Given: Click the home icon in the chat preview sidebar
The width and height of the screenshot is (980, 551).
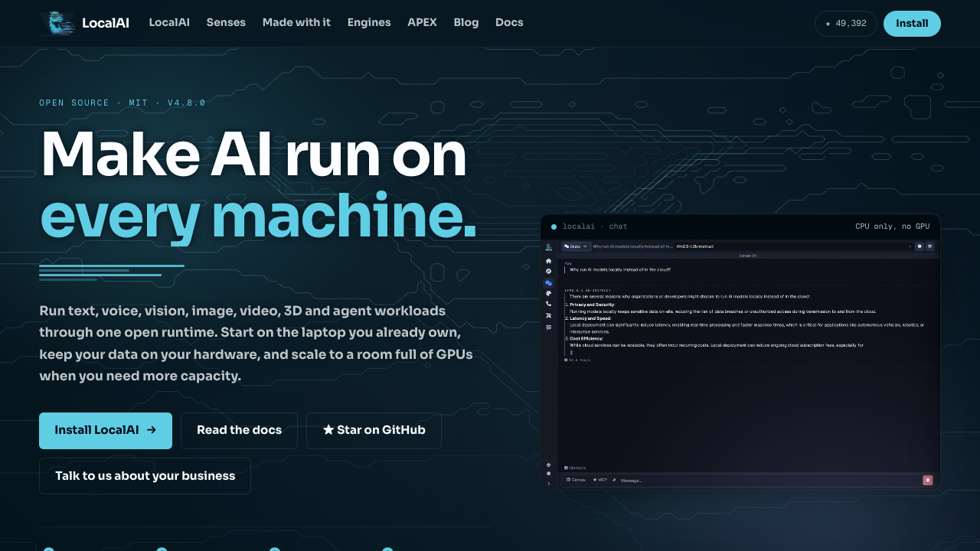Looking at the screenshot, I should pos(548,261).
